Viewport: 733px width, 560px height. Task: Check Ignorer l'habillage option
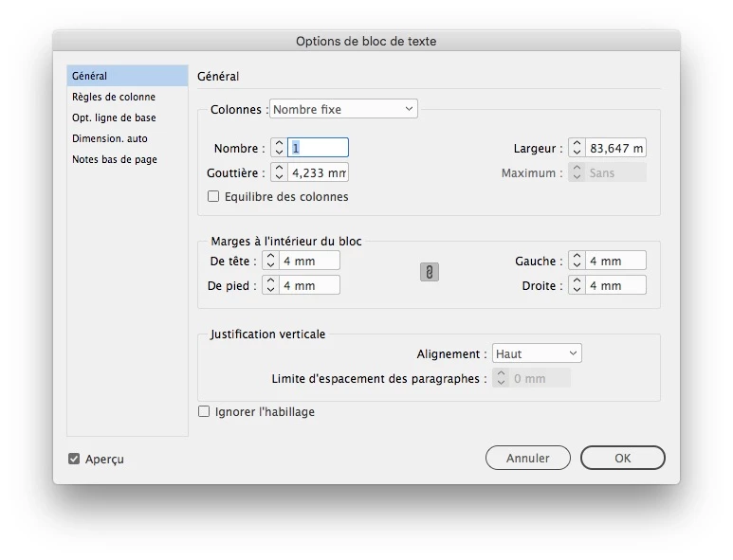pos(204,411)
